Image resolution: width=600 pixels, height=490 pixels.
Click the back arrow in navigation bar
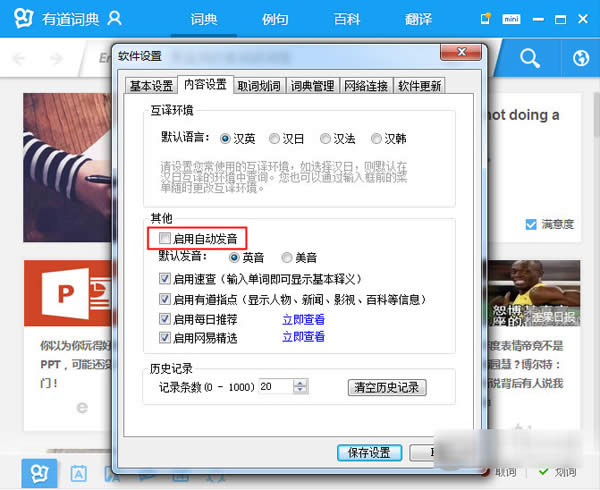(18, 59)
